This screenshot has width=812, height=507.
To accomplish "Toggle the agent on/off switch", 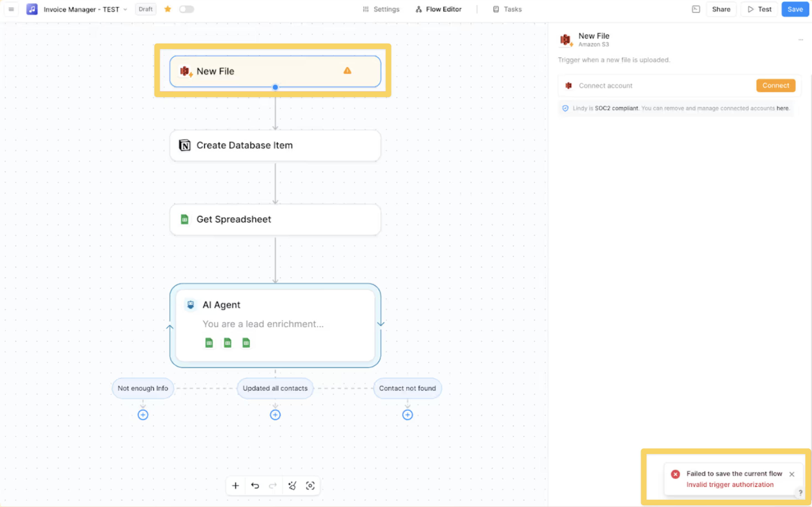I will click(x=187, y=9).
